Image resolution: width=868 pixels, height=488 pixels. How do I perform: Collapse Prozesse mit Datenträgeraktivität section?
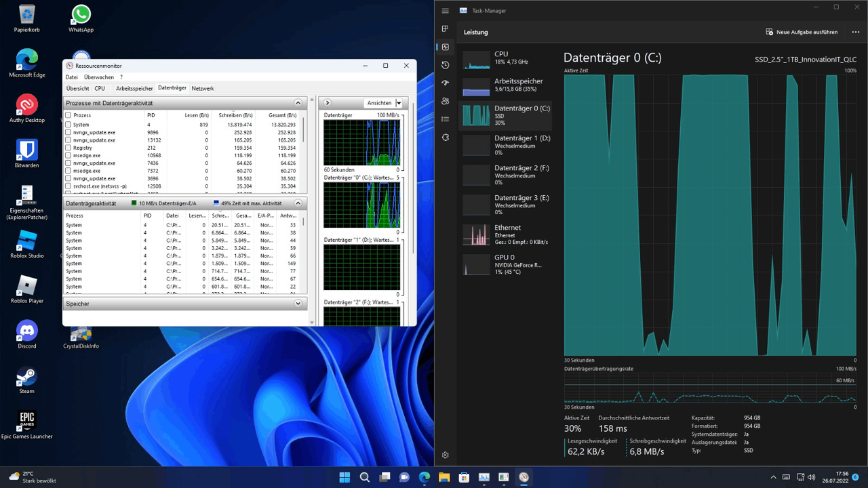(298, 103)
